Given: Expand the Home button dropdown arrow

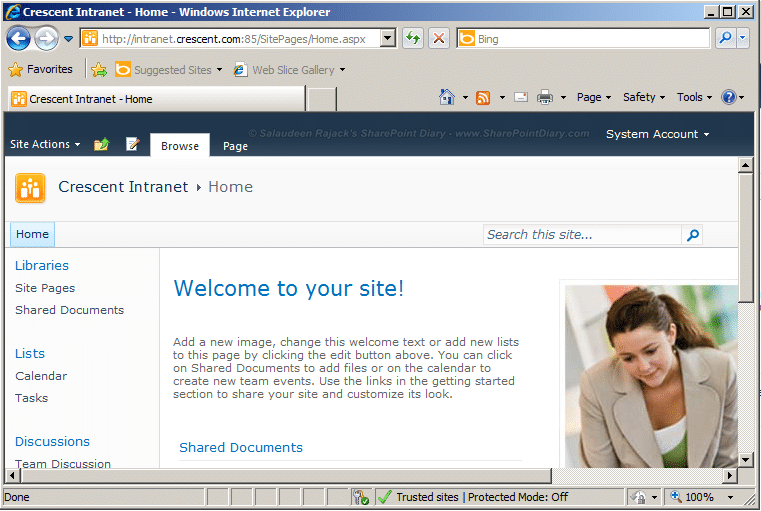Looking at the screenshot, I should click(465, 98).
